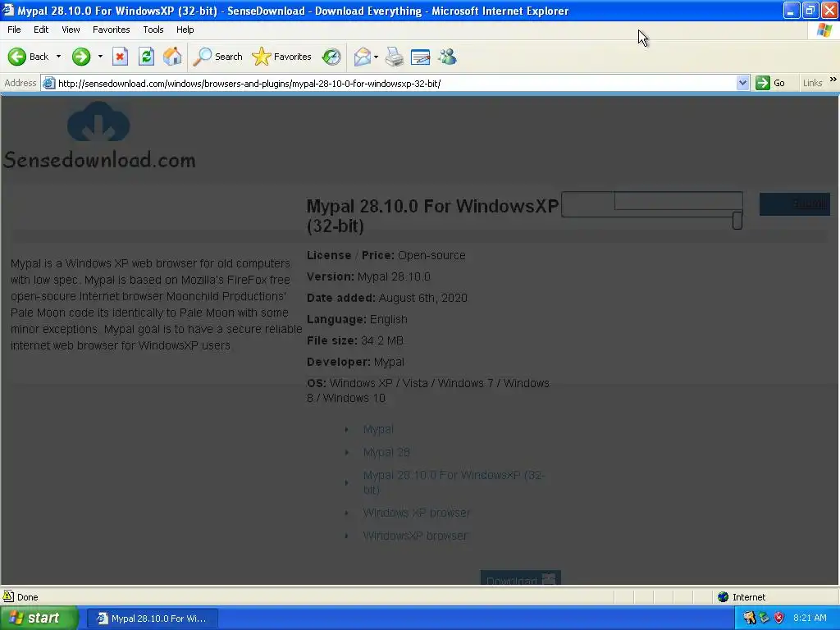Stop page loading with the red X
The width and height of the screenshot is (840, 630).
point(120,57)
